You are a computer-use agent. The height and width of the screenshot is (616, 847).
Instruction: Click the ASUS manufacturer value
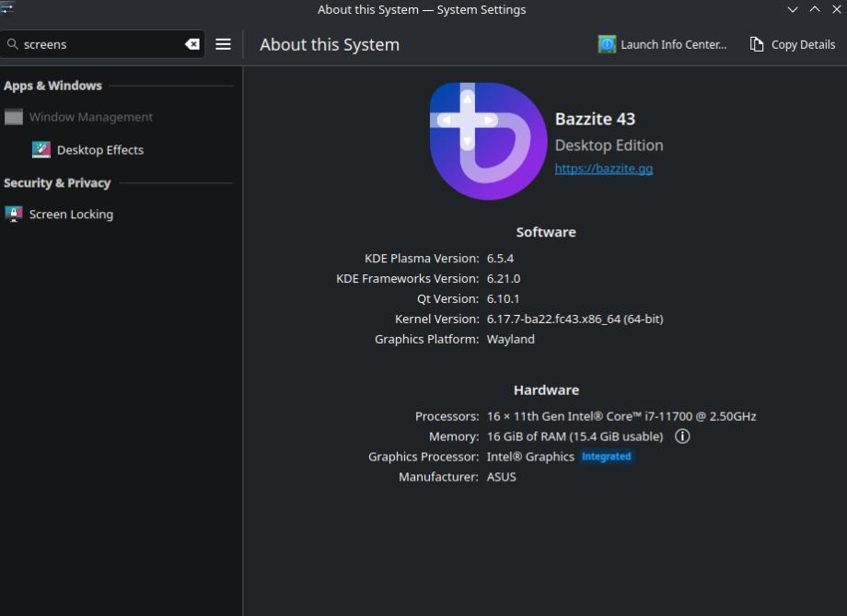[x=501, y=477]
